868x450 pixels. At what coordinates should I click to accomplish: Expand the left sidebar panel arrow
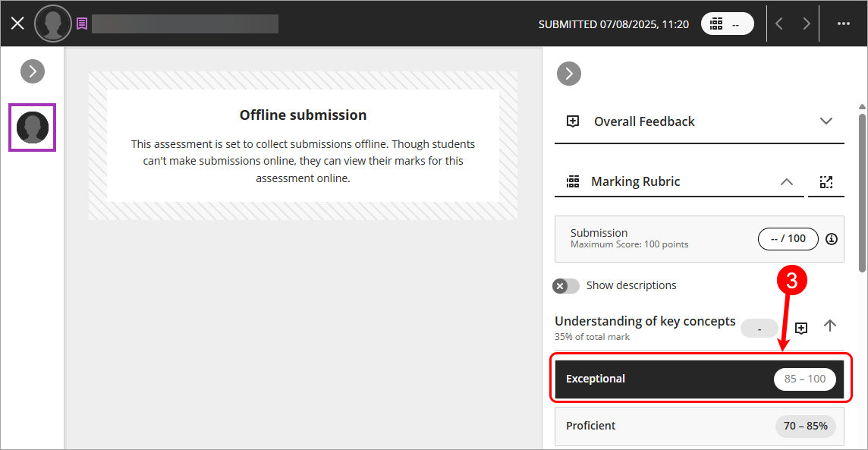(x=33, y=71)
